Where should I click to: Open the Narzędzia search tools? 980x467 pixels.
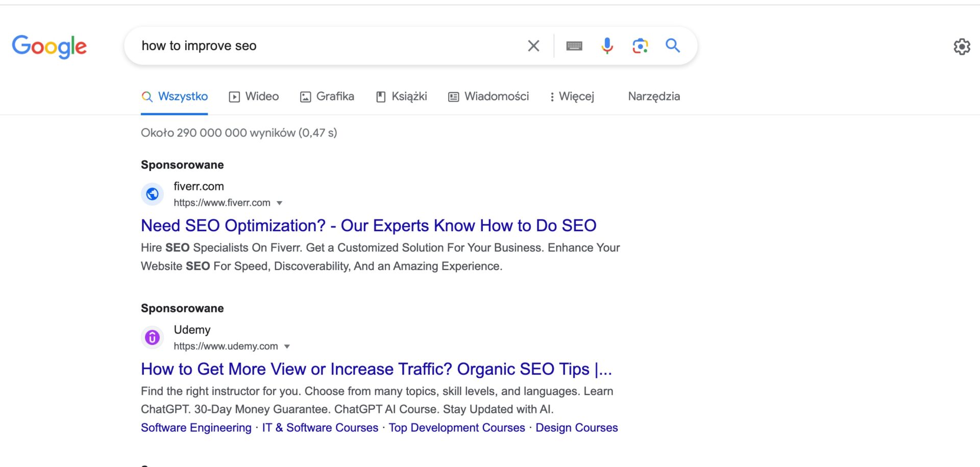pyautogui.click(x=654, y=96)
